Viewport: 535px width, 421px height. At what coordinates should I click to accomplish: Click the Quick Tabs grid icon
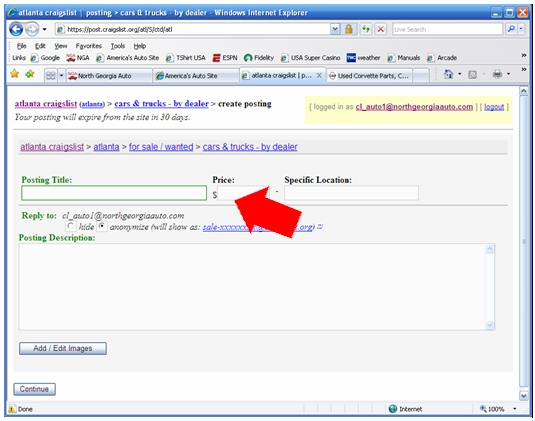pos(50,75)
